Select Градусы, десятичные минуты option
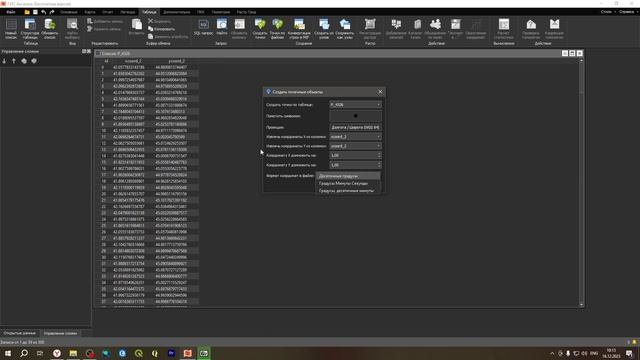Image resolution: width=640 pixels, height=360 pixels. [x=348, y=191]
